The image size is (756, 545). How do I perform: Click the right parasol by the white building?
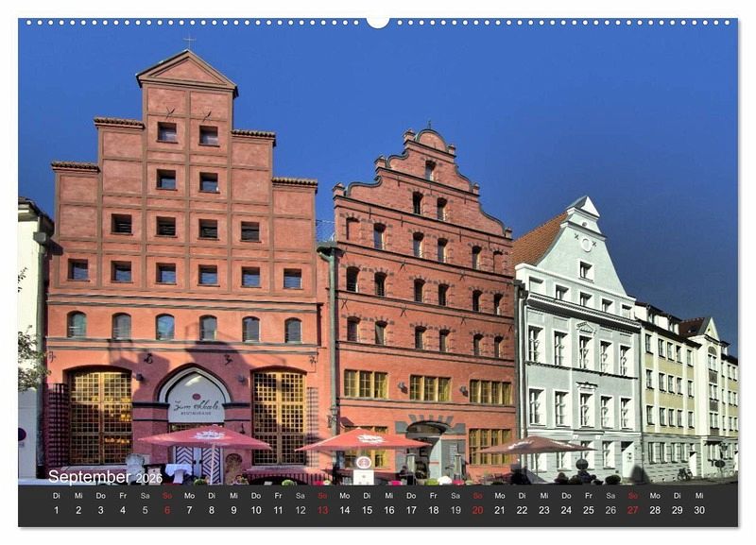(535, 444)
